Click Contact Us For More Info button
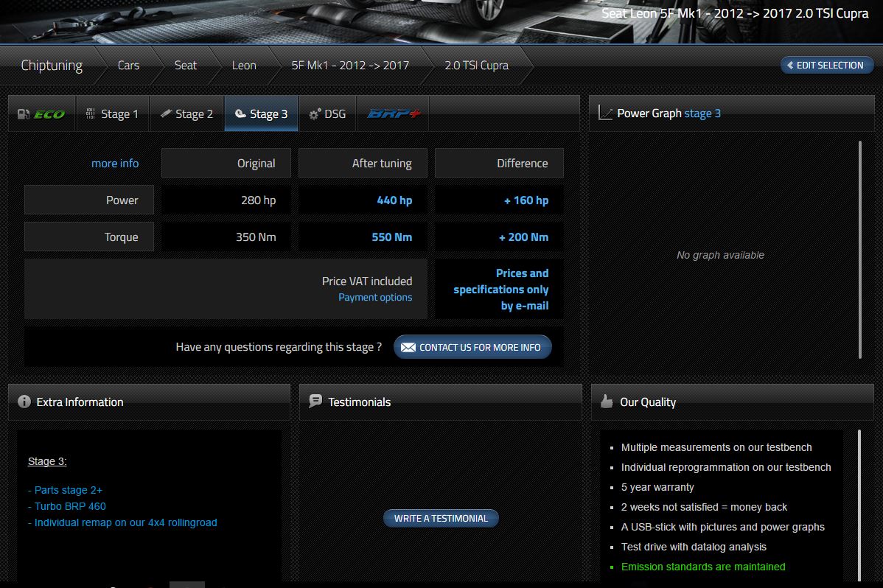 472,347
